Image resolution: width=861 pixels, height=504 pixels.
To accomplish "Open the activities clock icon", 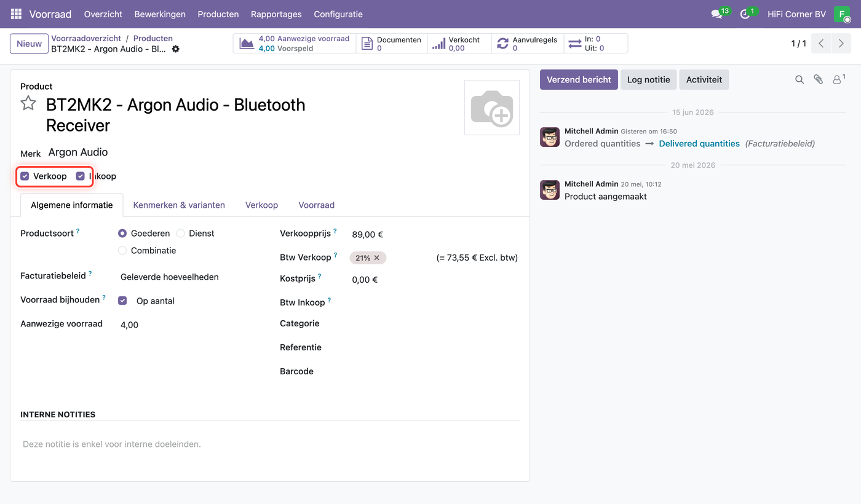I will tap(745, 14).
